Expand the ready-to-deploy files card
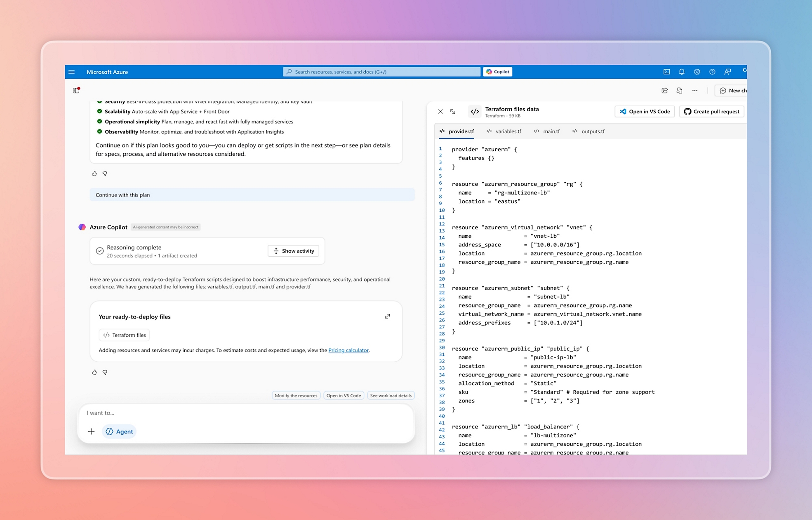This screenshot has height=520, width=812. [x=387, y=316]
